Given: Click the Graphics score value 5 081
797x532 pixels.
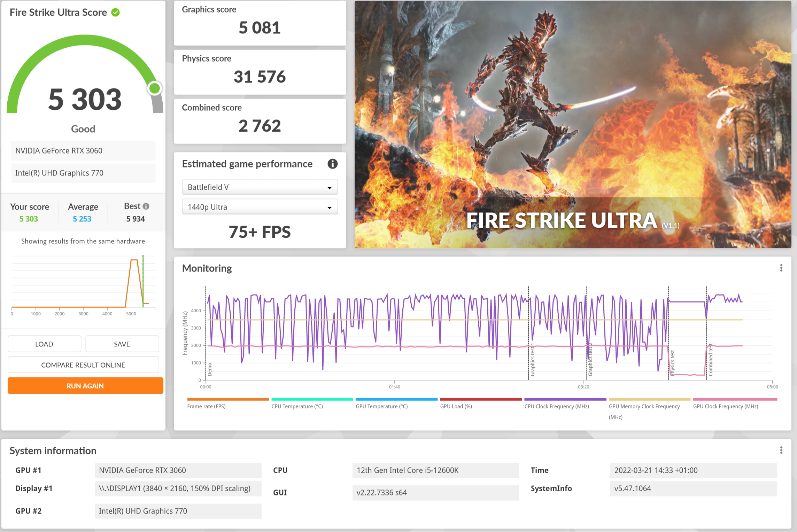Looking at the screenshot, I should 260,28.
